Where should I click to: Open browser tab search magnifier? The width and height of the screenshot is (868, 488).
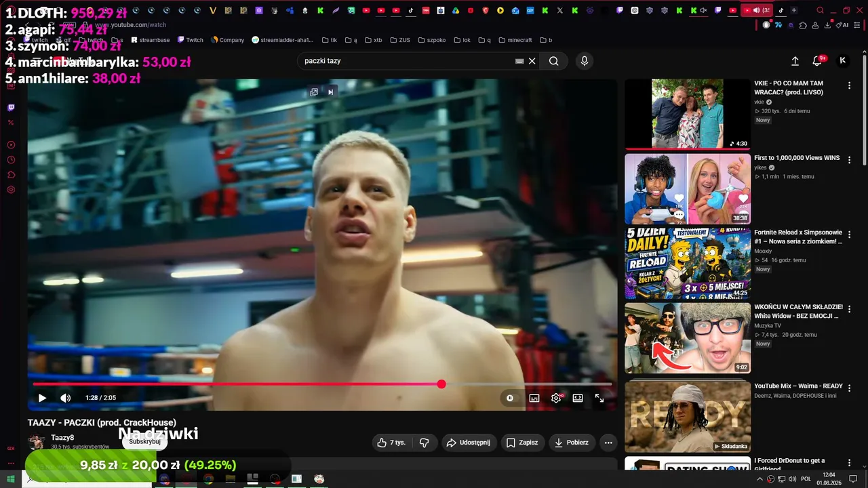click(x=821, y=10)
